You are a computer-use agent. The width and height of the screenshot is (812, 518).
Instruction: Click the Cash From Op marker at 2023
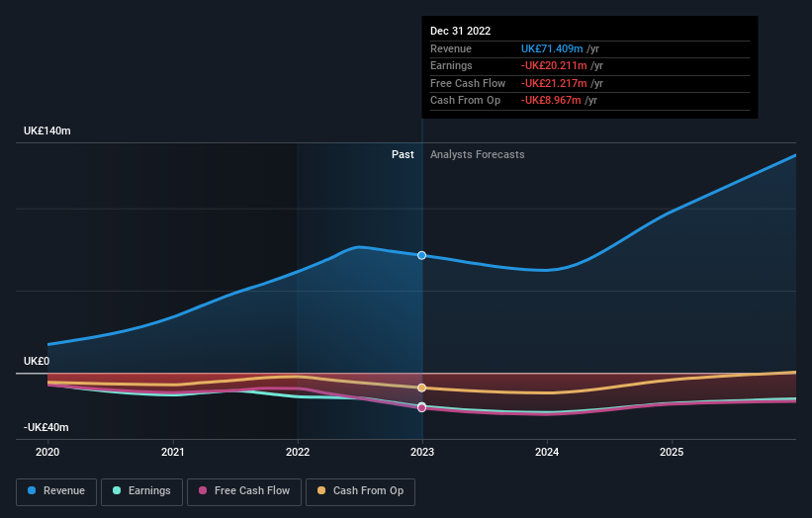coord(422,388)
